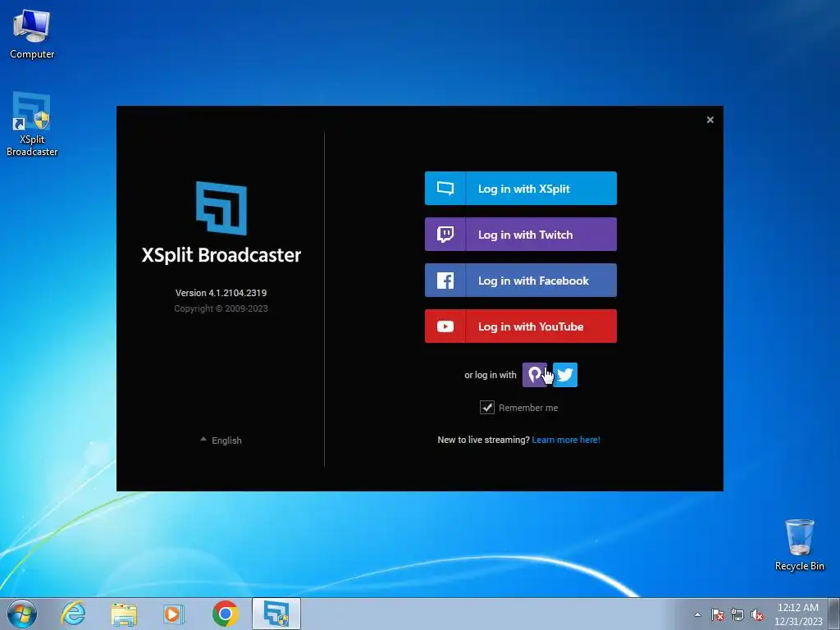Screen dimensions: 840x630
Task: Select the Recycle Bin desktop icon
Action: (x=799, y=545)
